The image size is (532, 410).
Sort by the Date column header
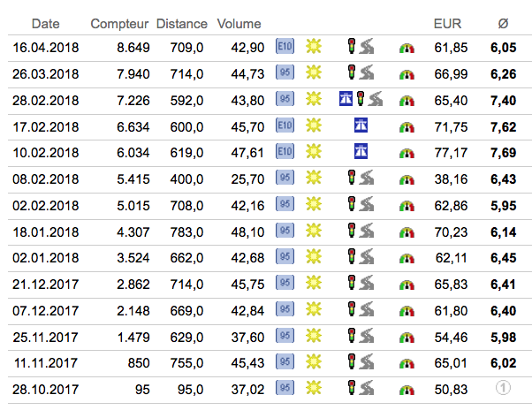click(45, 23)
